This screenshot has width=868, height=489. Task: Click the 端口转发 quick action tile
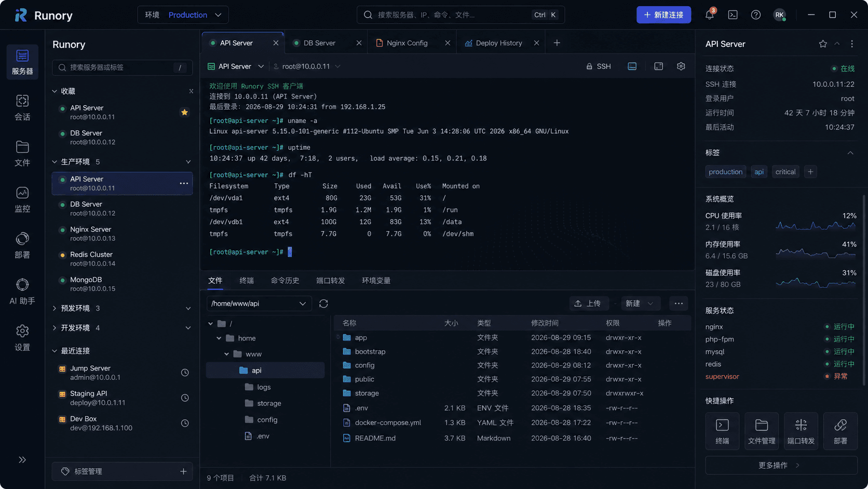click(801, 431)
